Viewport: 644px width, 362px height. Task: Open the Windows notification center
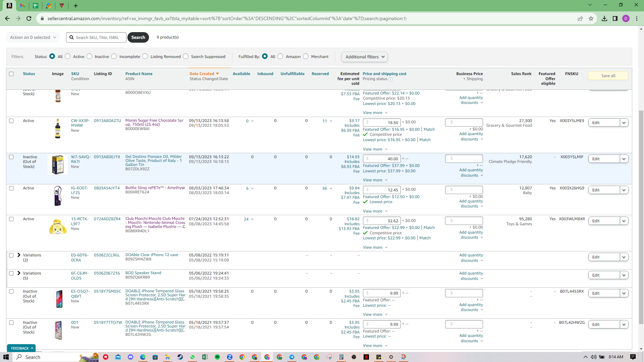(633, 357)
